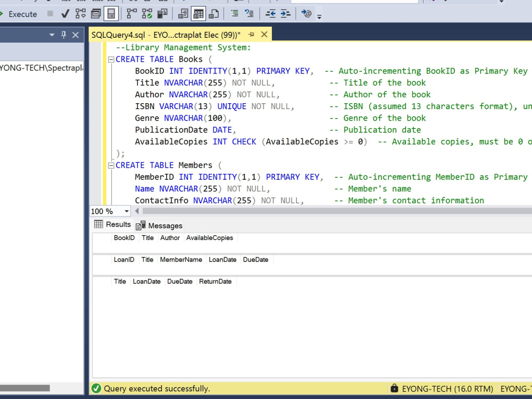This screenshot has height=399, width=532.
Task: Select the SQLQuery4.sql document tab
Action: coord(166,35)
